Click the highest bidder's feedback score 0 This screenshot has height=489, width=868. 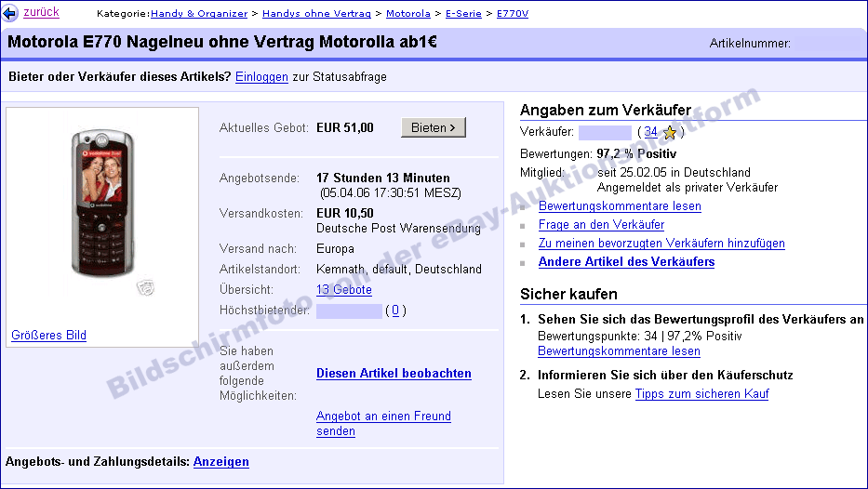click(395, 311)
